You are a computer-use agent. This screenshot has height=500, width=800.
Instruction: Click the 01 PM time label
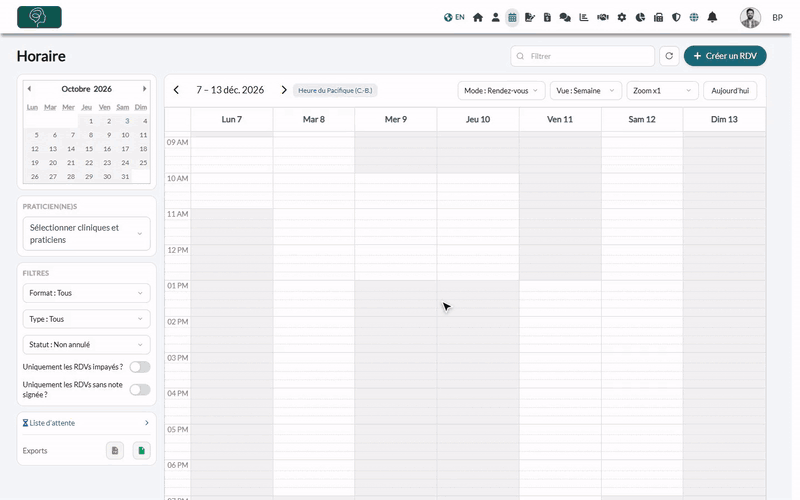[178, 286]
